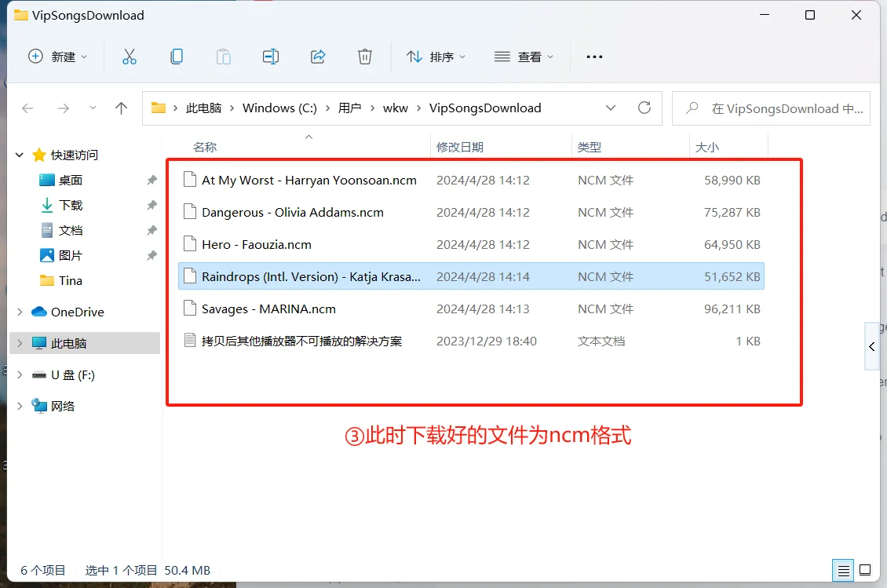The image size is (887, 588).
Task: Click 用户 breadcrumb segment
Action: 349,108
